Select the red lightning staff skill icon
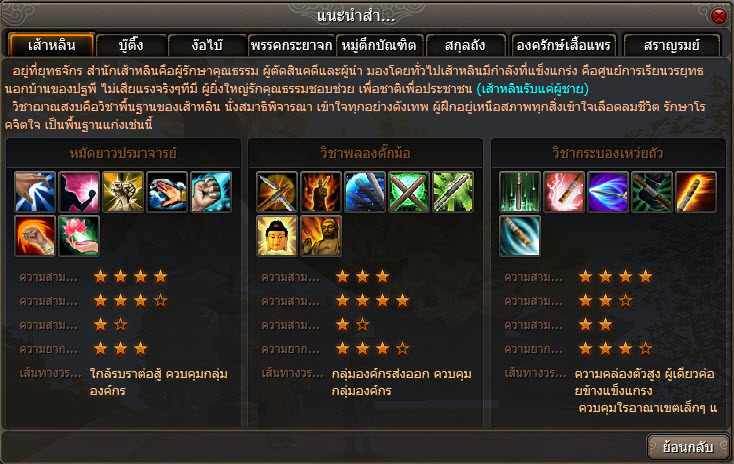734x464 pixels. [564, 192]
